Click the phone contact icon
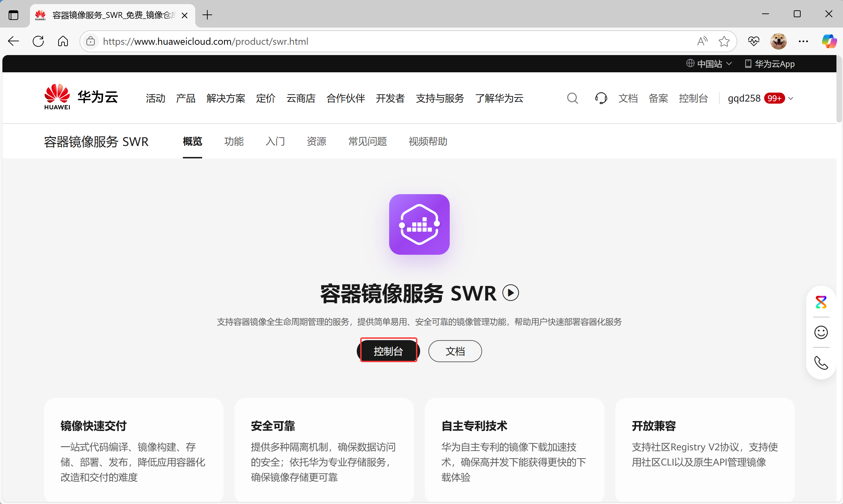Image resolution: width=843 pixels, height=504 pixels. coord(821,363)
